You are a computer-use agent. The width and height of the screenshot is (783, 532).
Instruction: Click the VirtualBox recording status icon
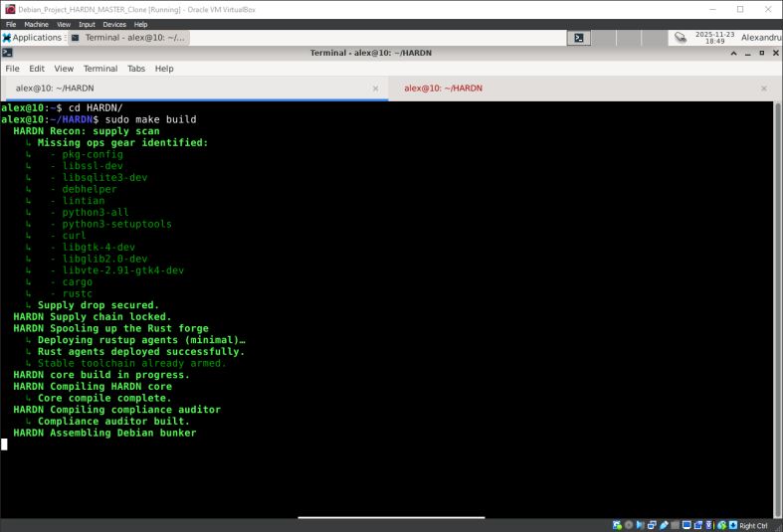point(698,525)
